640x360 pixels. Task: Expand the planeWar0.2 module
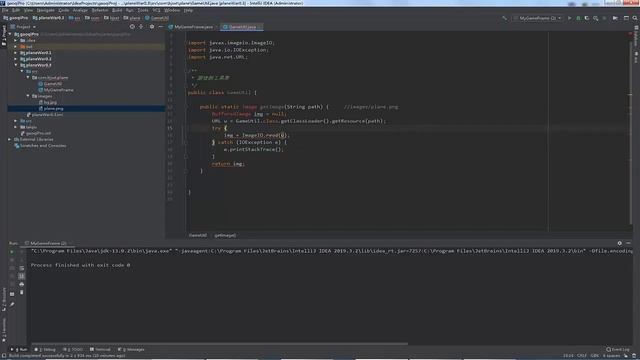(x=16, y=59)
